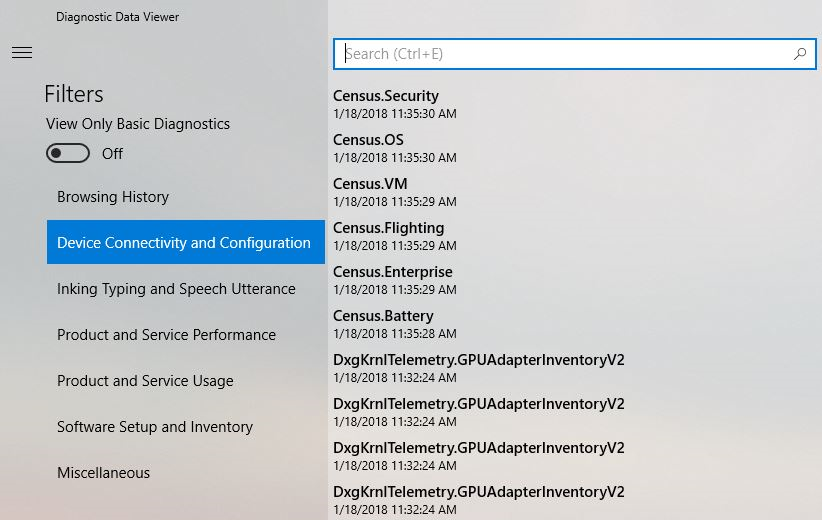Select the second DxgKrnlTelemetry.GPUAdapterInventoryV2 event
This screenshot has height=520, width=822.
coord(478,412)
